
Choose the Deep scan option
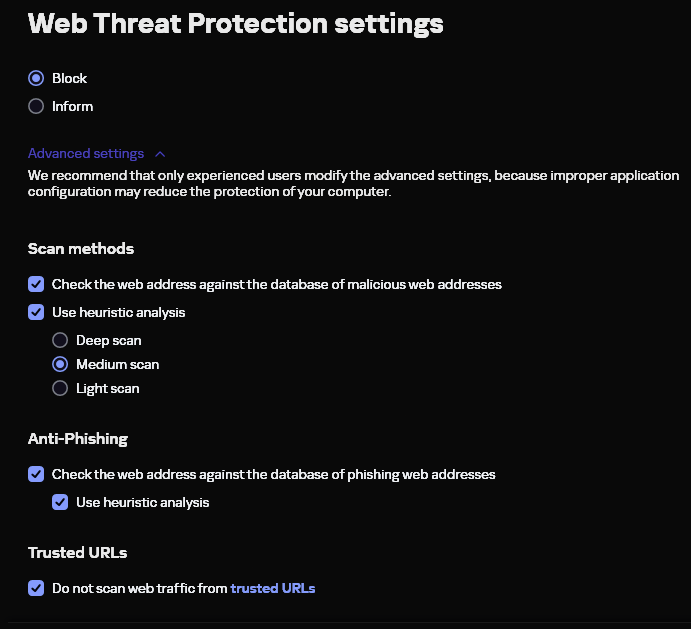(60, 340)
